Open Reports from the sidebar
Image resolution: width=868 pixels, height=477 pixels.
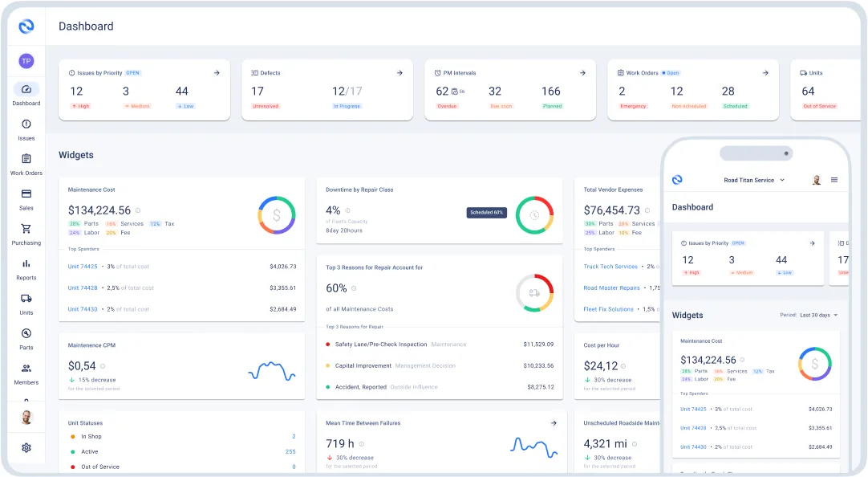pos(26,269)
